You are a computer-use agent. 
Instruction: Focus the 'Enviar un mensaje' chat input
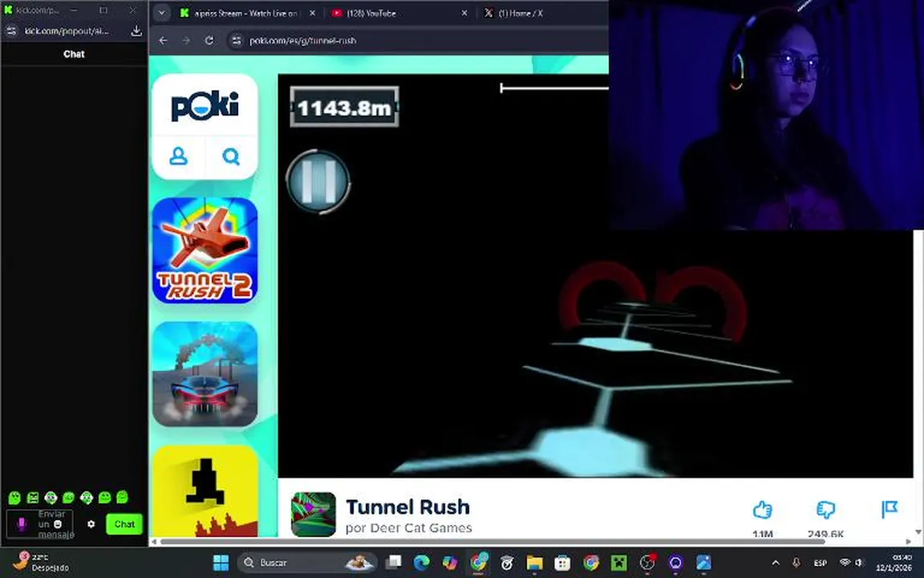pyautogui.click(x=39, y=524)
